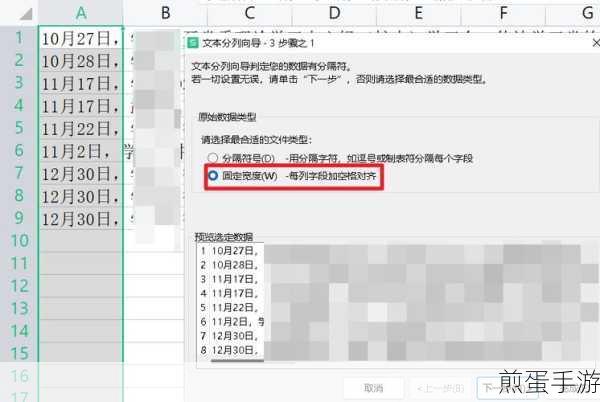600x402 pixels.
Task: Select row 5 header
Action: [x=19, y=128]
